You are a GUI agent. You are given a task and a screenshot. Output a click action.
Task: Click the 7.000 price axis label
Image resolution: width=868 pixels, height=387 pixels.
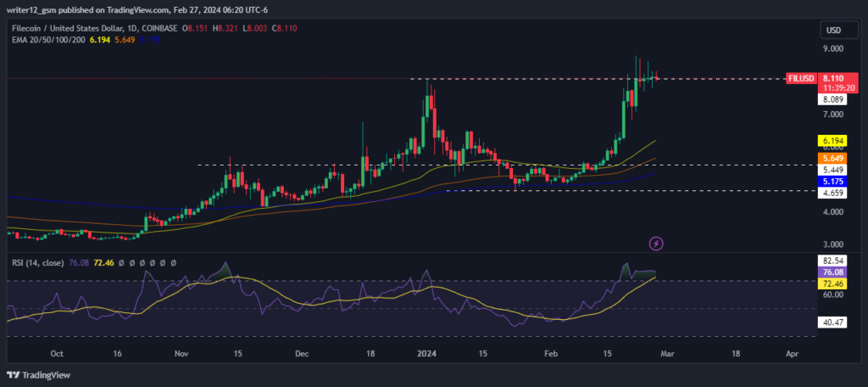click(832, 115)
